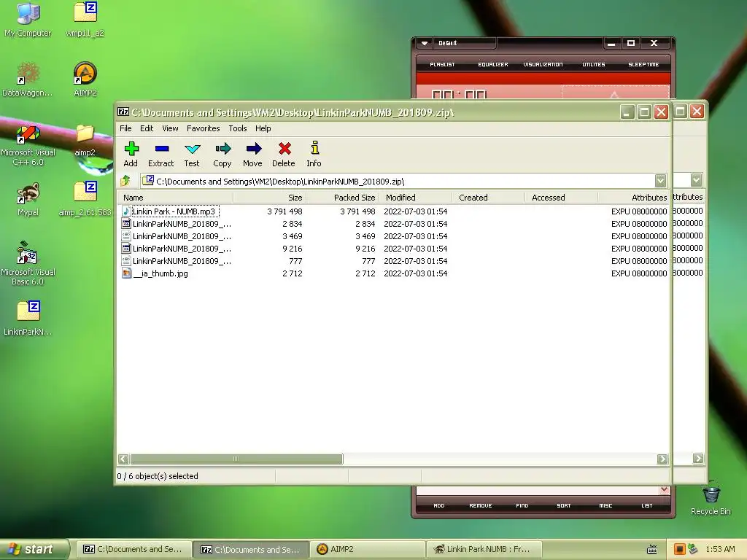Expand the background 7-Zip window address dropdown
Screen dimensions: 747x560
(x=696, y=180)
